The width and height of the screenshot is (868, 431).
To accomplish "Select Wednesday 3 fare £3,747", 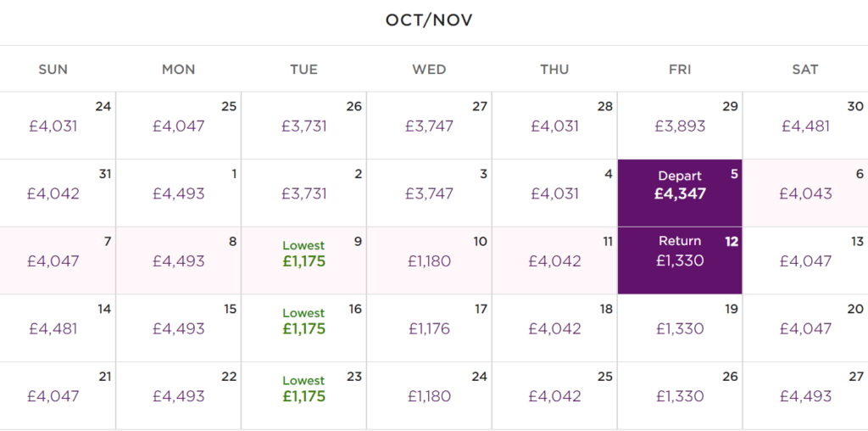I will click(429, 193).
